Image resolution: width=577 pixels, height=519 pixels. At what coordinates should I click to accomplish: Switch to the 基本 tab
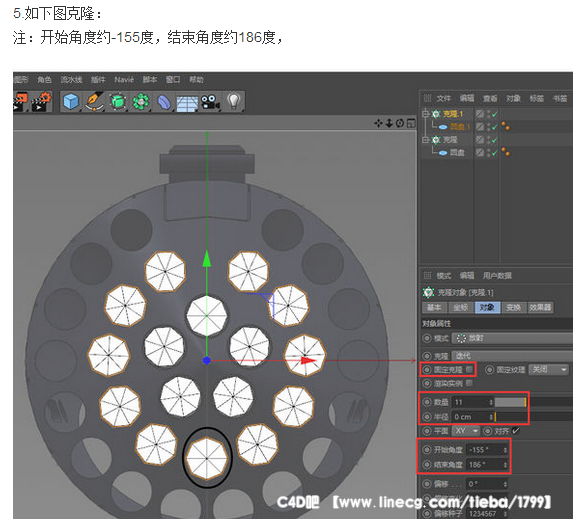435,307
